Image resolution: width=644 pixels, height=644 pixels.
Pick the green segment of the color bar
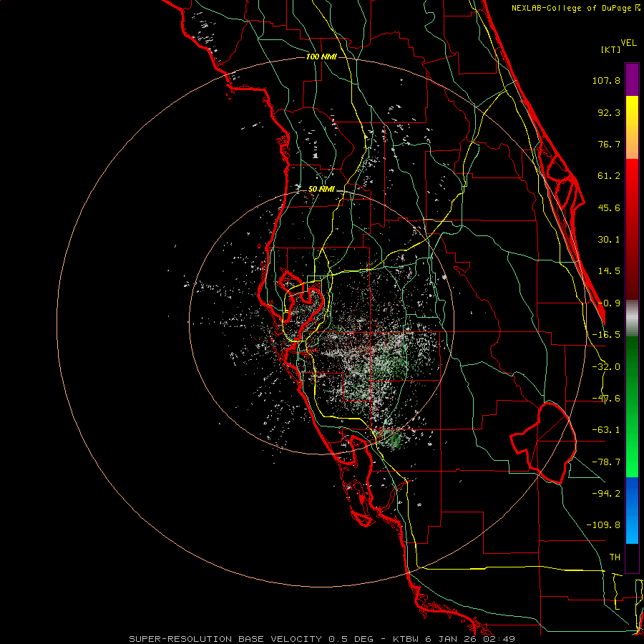click(632, 406)
